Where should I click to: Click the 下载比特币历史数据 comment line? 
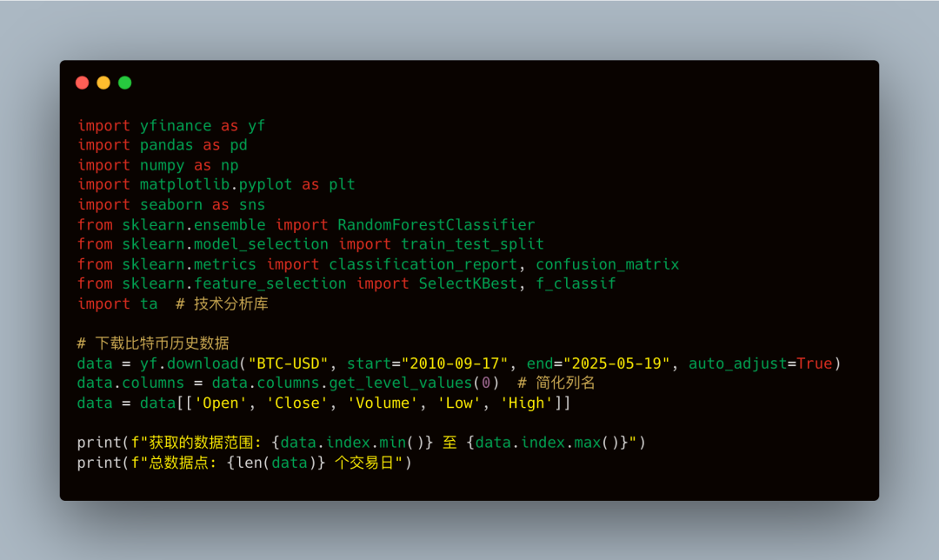(x=153, y=343)
